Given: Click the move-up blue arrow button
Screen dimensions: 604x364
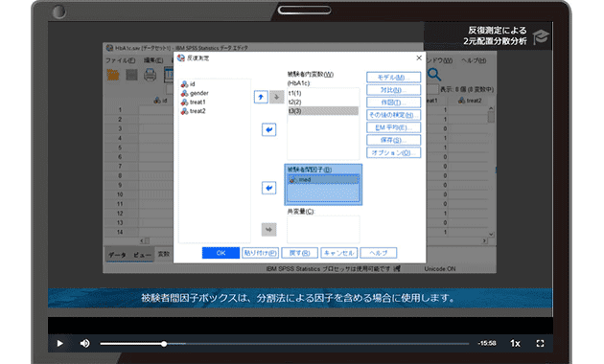Looking at the screenshot, I should point(261,97).
